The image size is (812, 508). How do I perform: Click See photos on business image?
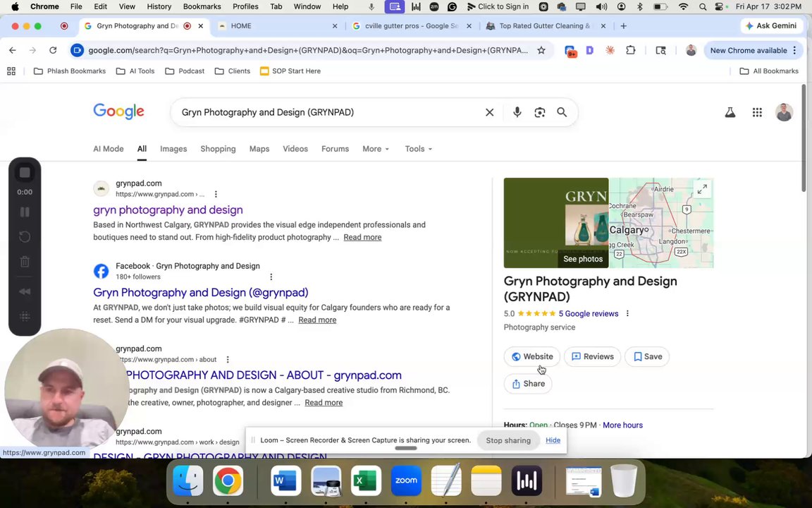click(x=583, y=259)
